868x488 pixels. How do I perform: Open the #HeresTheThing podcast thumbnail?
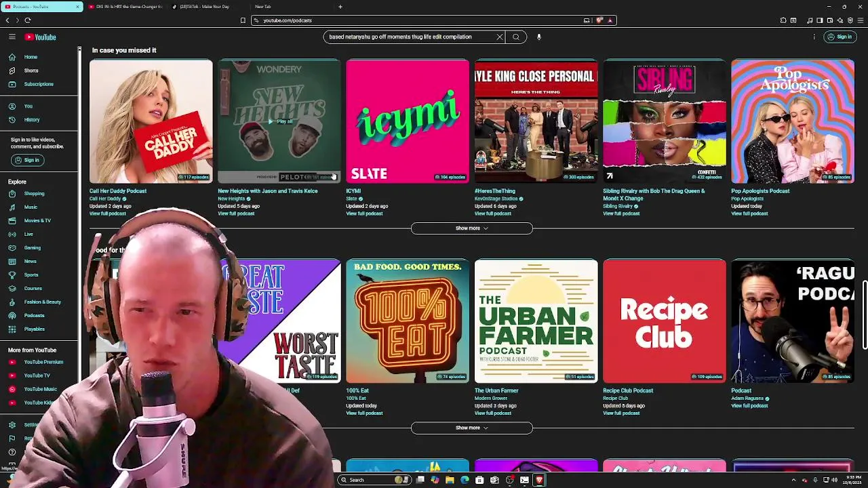[536, 121]
